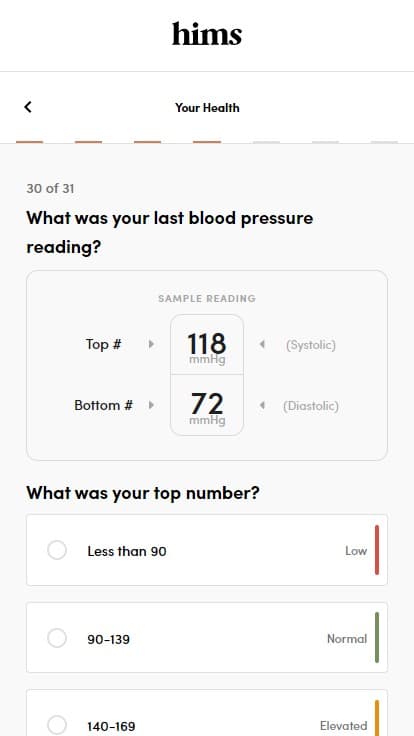Choose the Low label option card
The height and width of the screenshot is (736, 414).
tap(207, 550)
